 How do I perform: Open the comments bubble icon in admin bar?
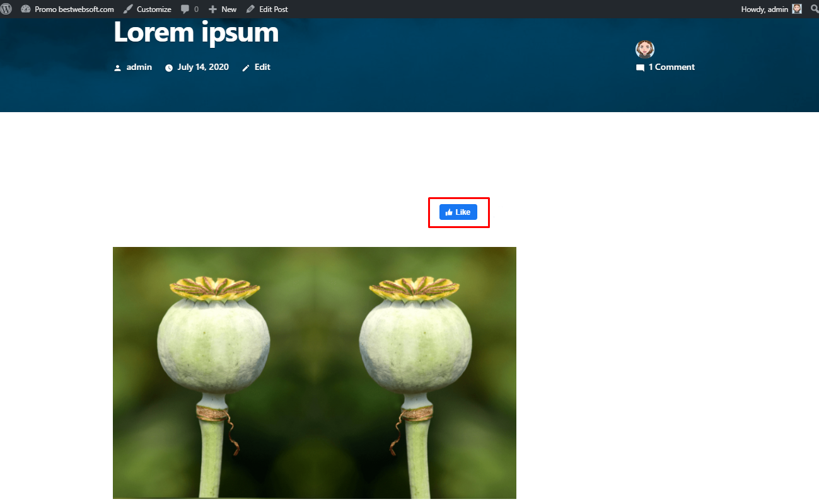click(x=185, y=9)
